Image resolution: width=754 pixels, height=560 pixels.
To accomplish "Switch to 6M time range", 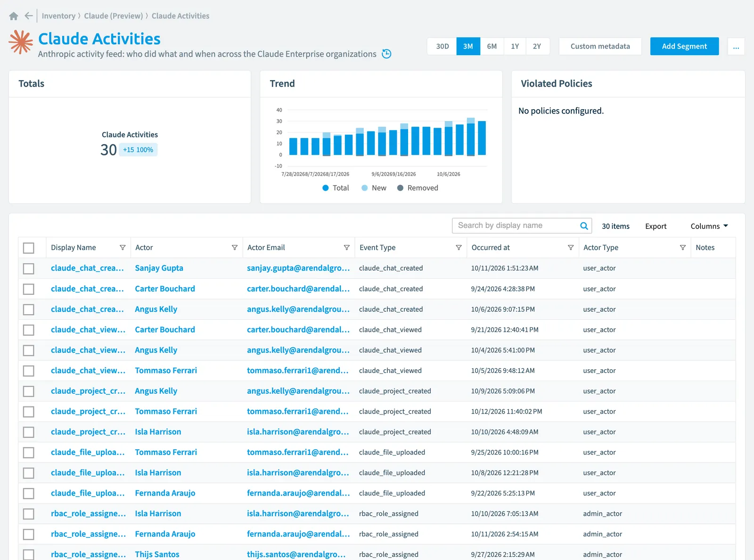I will click(x=492, y=46).
